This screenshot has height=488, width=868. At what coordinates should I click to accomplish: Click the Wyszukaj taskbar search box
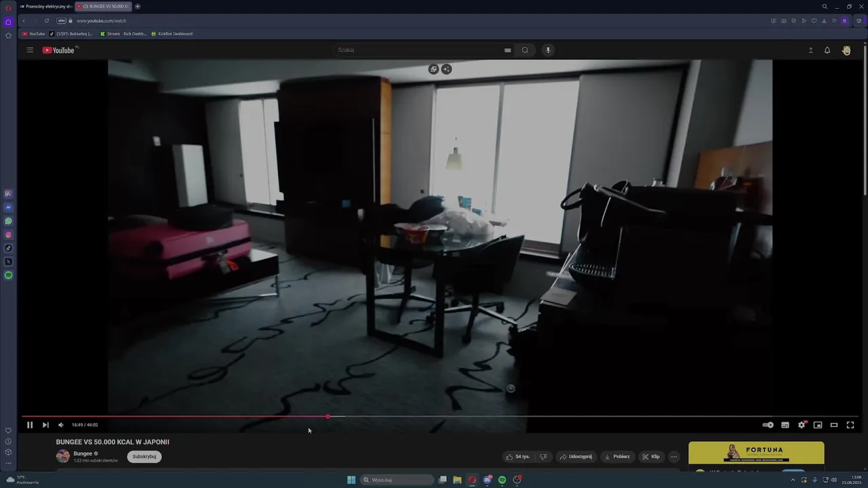397,480
